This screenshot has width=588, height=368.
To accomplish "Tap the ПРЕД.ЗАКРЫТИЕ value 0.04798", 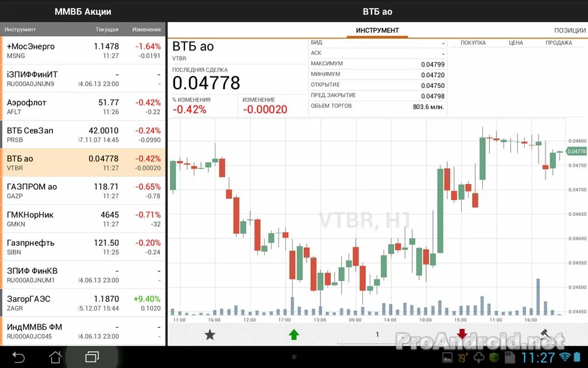I will 432,96.
